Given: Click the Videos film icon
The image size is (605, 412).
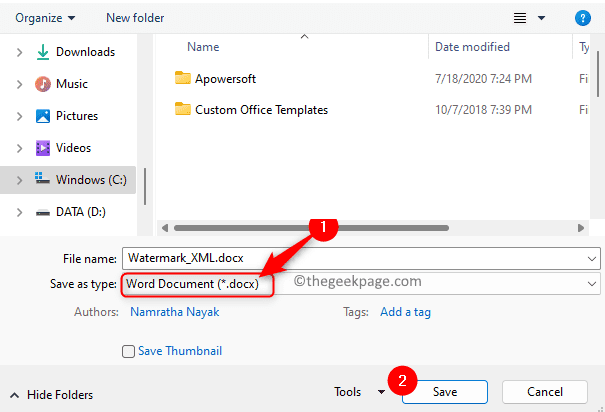Looking at the screenshot, I should tap(43, 148).
